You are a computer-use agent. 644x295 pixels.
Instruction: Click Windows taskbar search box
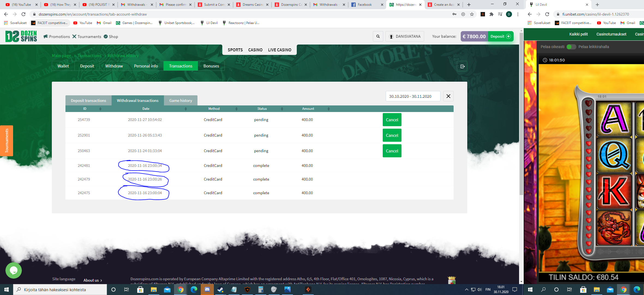pos(60,290)
